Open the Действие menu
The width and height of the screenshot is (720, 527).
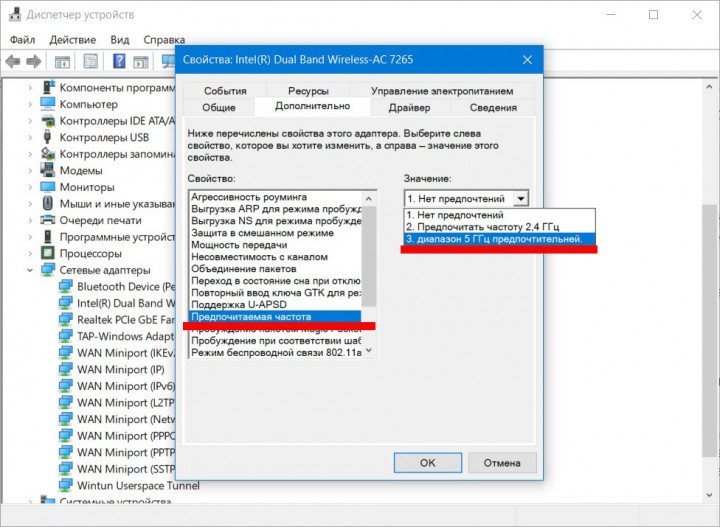click(x=73, y=40)
